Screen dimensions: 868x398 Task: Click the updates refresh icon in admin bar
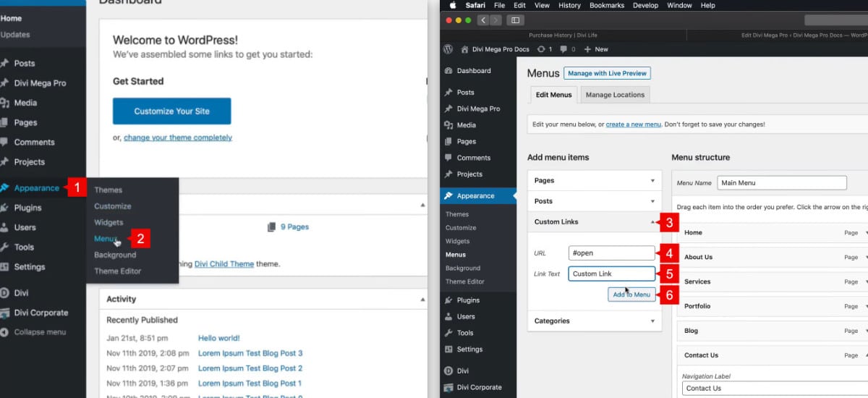coord(541,49)
